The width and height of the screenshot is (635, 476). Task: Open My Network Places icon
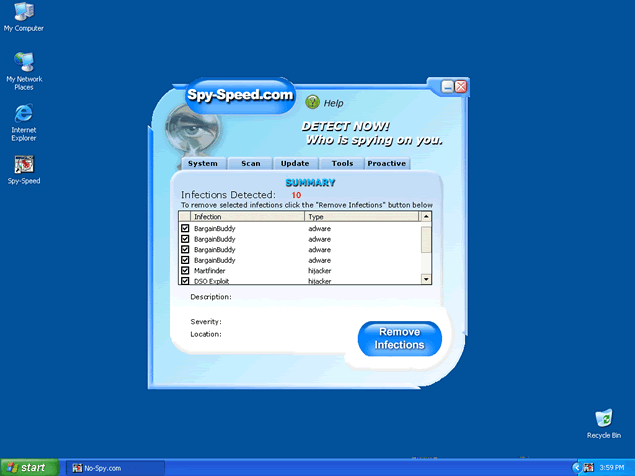[x=23, y=63]
